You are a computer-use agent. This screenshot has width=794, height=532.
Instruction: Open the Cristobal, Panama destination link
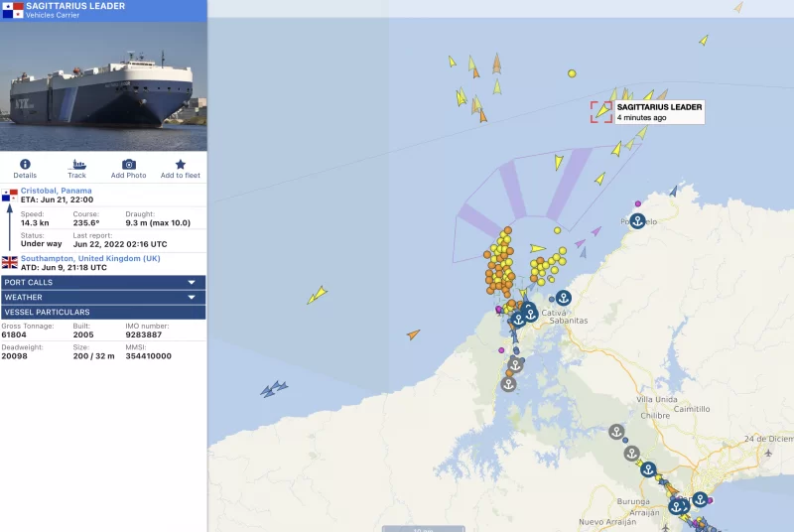57,191
